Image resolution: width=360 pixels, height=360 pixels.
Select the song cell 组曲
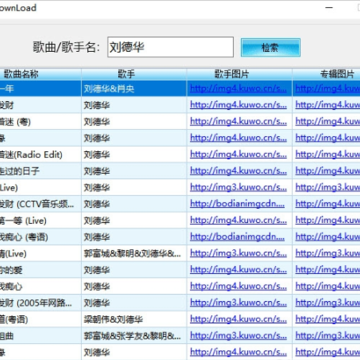40,336
